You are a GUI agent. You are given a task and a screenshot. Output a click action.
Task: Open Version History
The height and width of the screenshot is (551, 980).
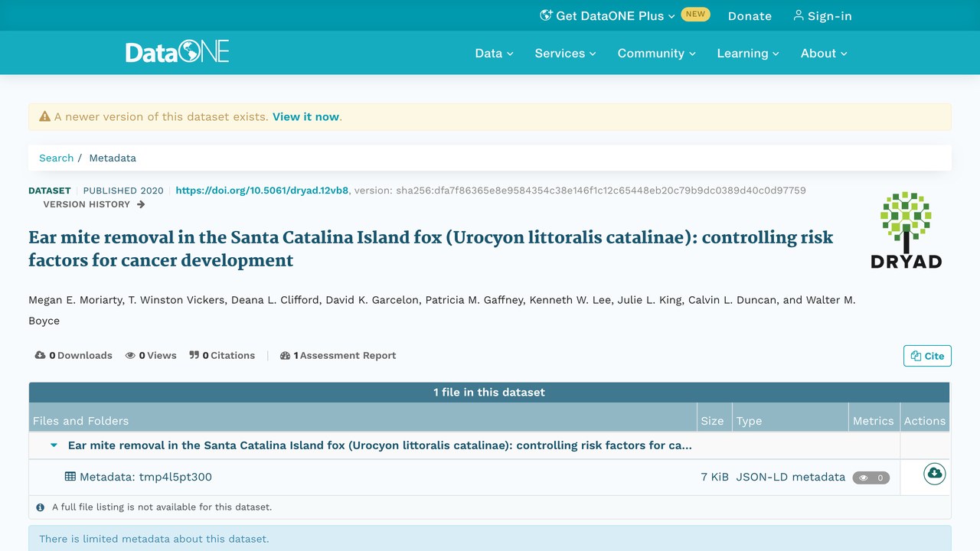(93, 204)
